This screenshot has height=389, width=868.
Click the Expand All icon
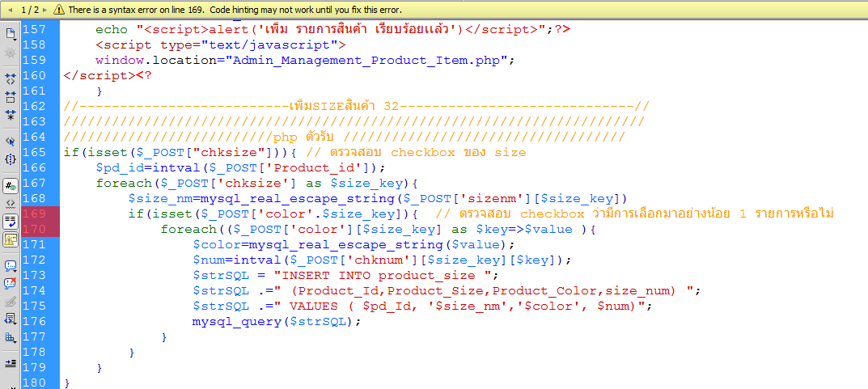tap(11, 115)
